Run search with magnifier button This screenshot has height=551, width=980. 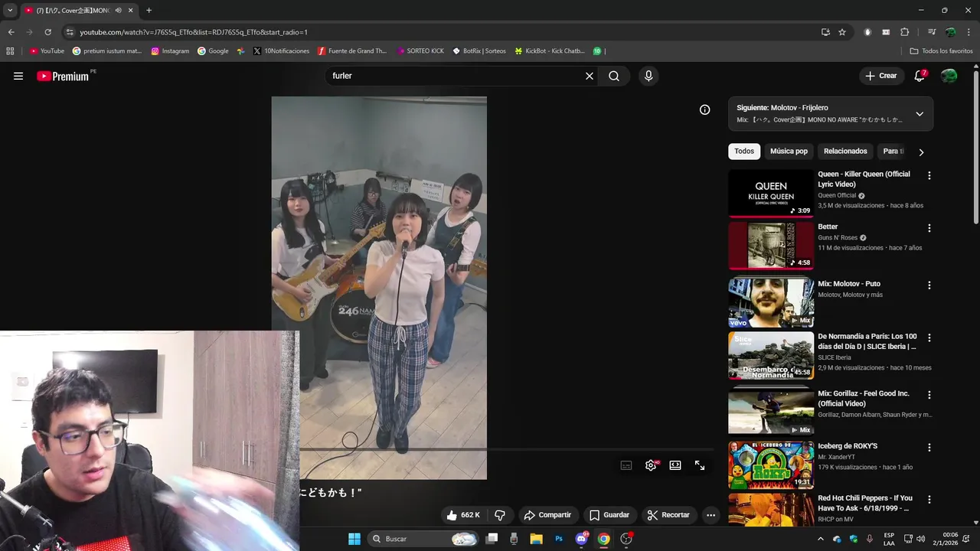point(614,76)
